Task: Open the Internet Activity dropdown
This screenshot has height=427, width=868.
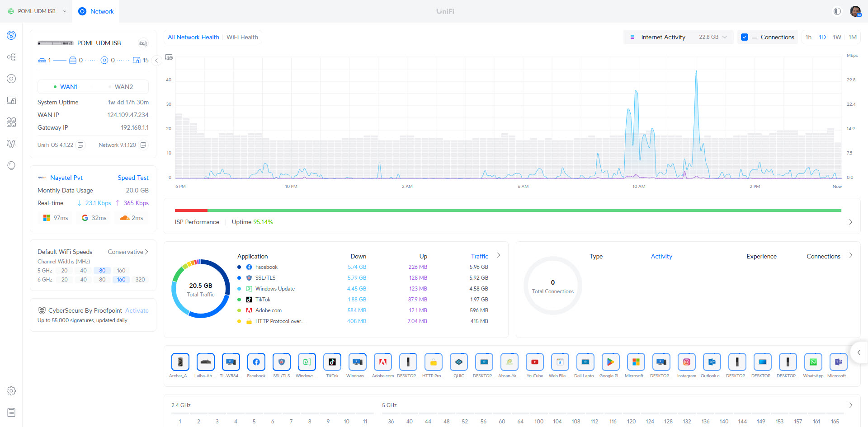Action: [x=679, y=37]
